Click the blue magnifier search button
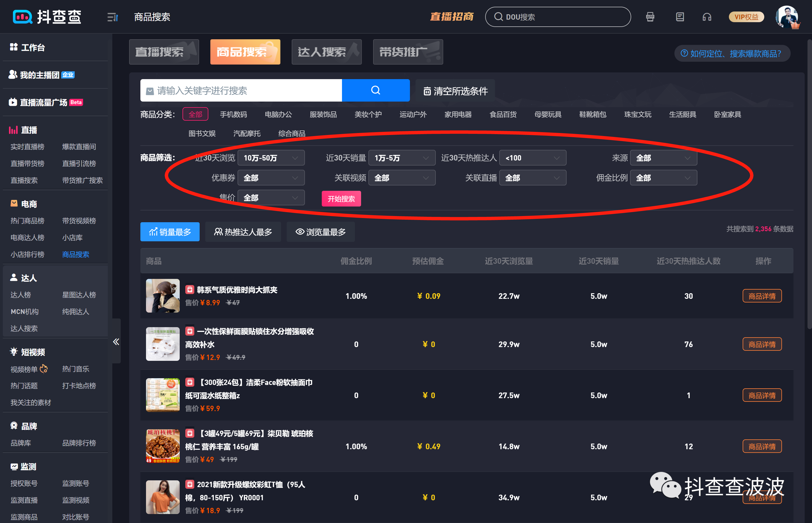 [375, 90]
